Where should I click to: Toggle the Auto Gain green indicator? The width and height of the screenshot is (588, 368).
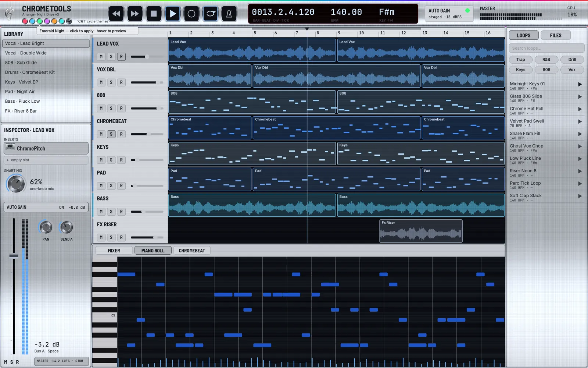pyautogui.click(x=467, y=11)
